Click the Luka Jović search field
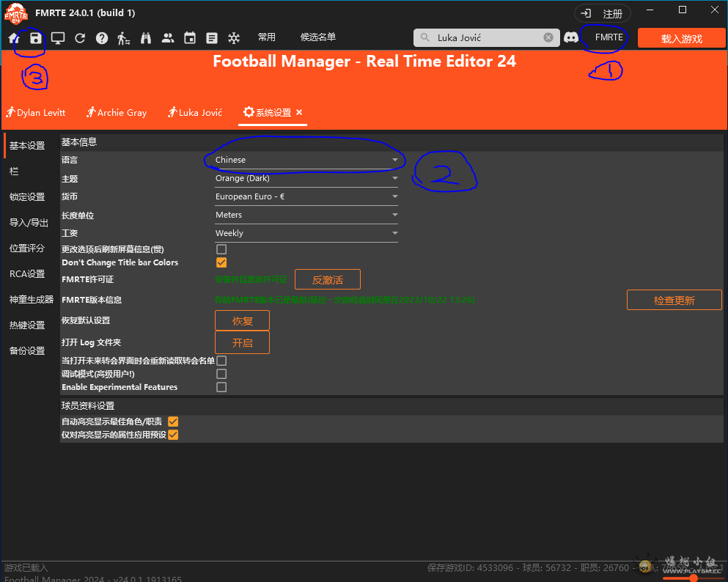728x582 pixels. (x=488, y=37)
